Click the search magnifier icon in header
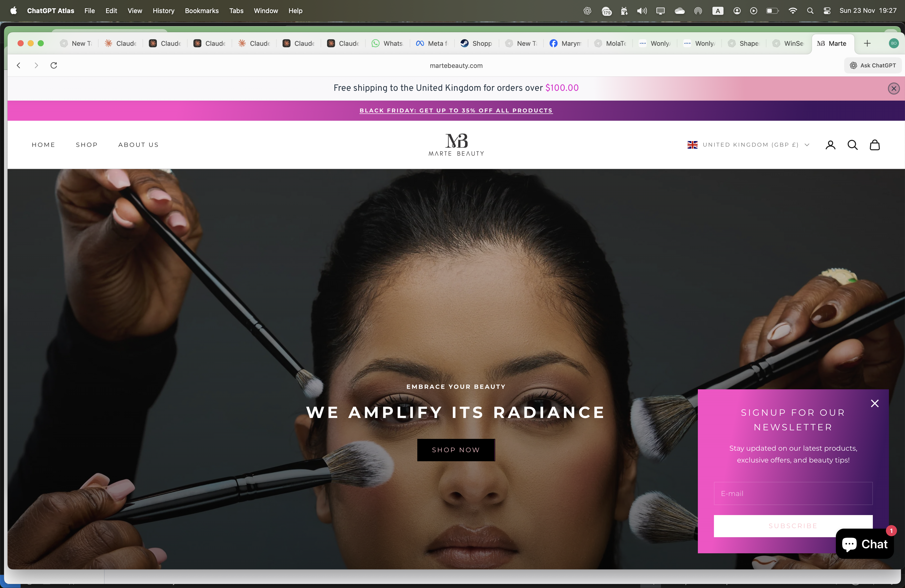This screenshot has width=905, height=588. [852, 145]
